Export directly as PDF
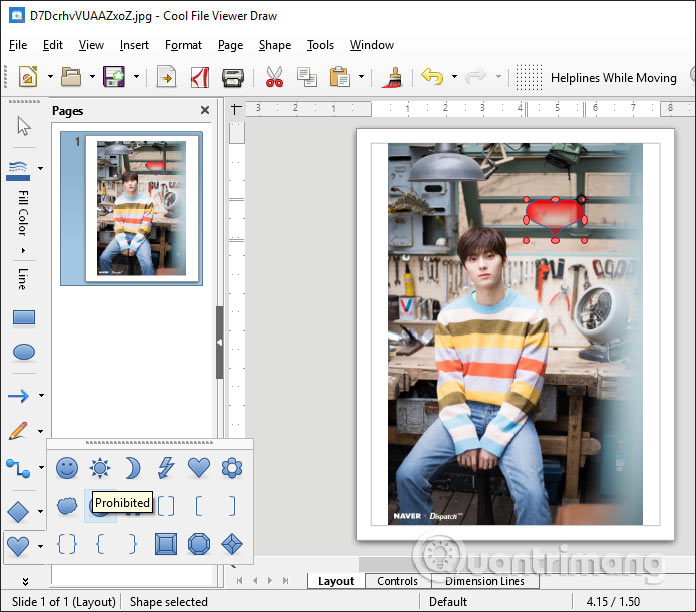 click(x=199, y=77)
